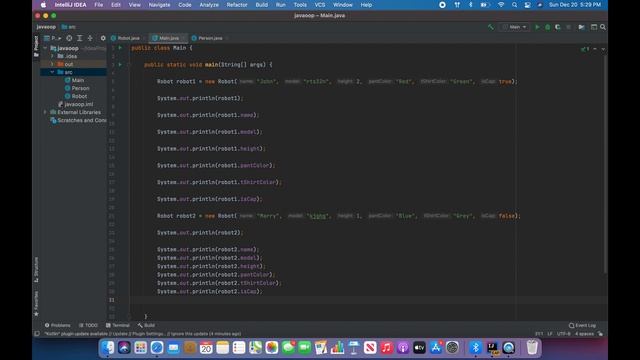Click Expand All icon in Project panel
The height and width of the screenshot is (360, 640).
pyautogui.click(x=80, y=38)
